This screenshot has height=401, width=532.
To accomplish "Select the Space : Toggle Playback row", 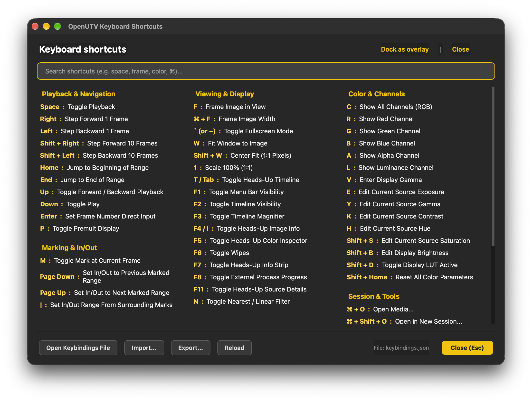I will pos(77,107).
